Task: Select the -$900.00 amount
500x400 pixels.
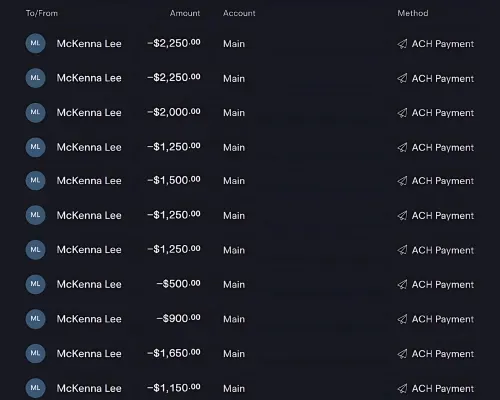Action: click(x=179, y=318)
